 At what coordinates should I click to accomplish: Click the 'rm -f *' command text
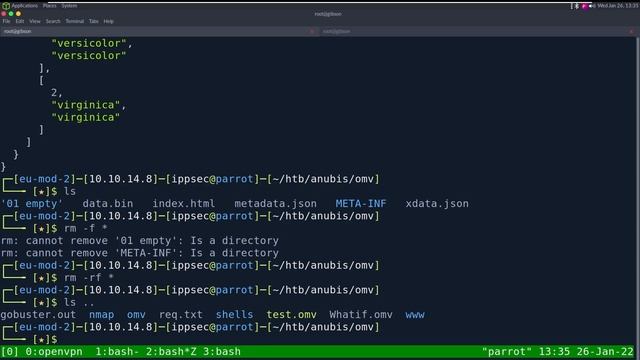click(x=86, y=228)
